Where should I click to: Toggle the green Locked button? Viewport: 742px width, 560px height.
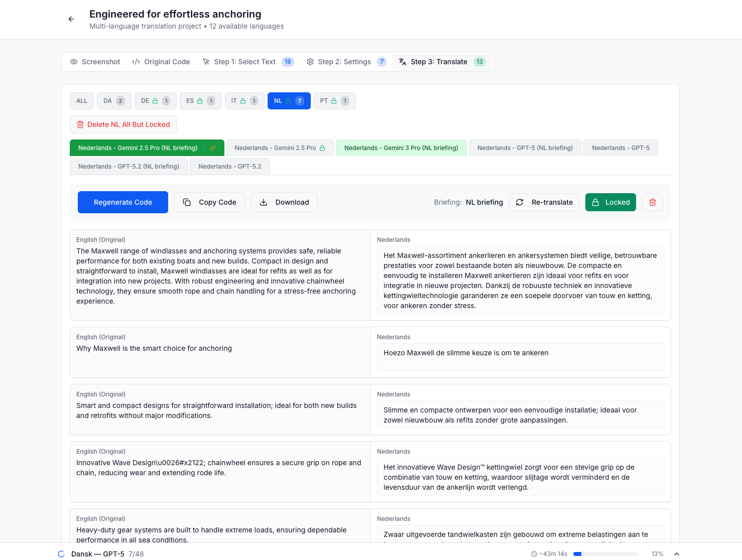(x=610, y=202)
